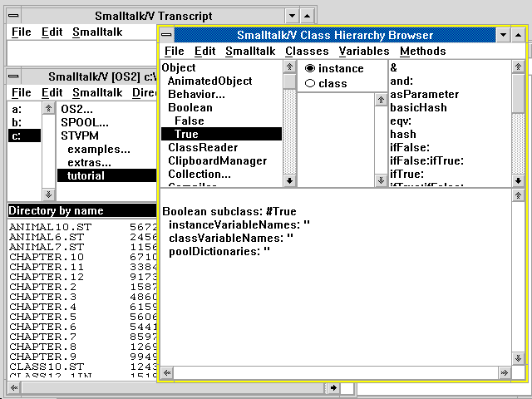
Task: Minimize the Class Hierarchy Browser window
Action: pos(503,35)
